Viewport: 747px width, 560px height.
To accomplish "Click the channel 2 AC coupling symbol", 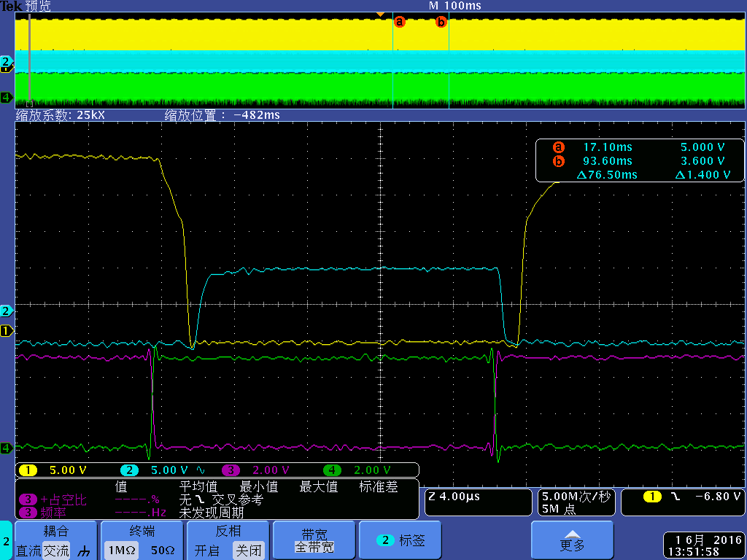I will pos(201,470).
